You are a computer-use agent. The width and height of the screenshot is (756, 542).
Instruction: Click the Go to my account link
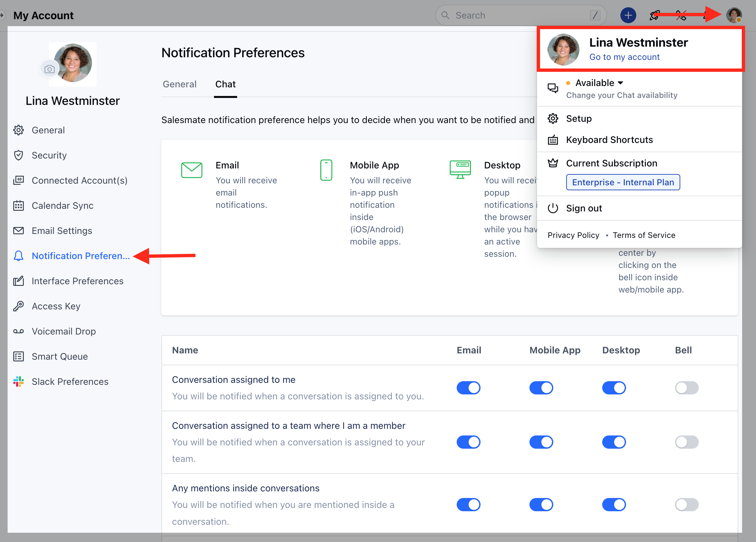pos(624,57)
